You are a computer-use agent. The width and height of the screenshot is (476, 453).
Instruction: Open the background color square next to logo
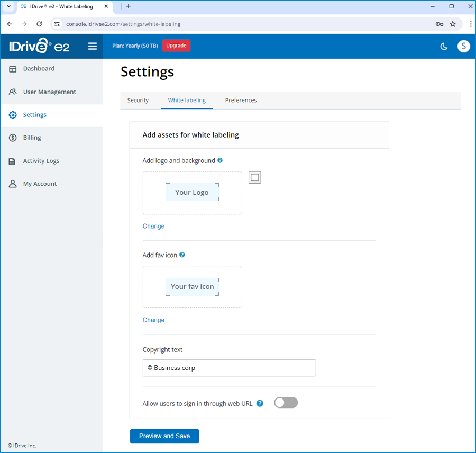[255, 177]
